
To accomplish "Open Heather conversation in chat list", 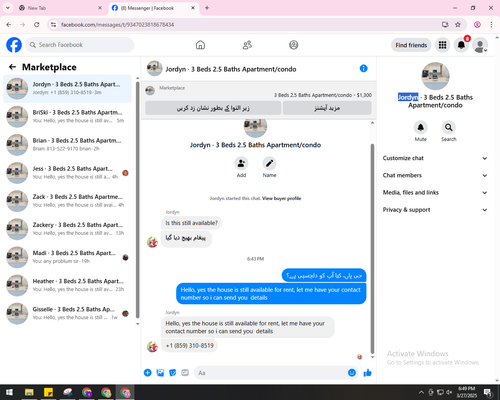I will click(67, 285).
